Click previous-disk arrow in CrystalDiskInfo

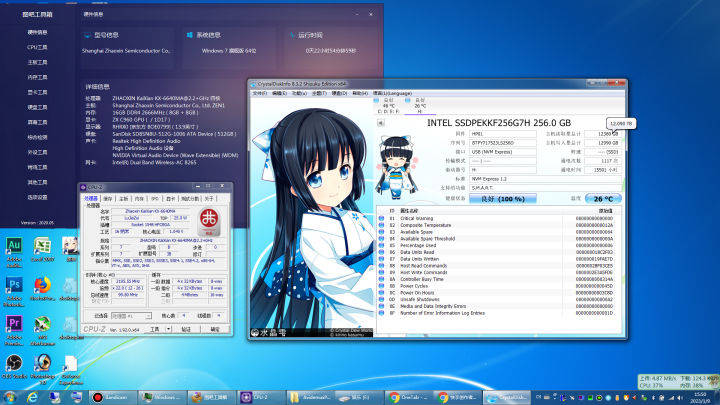(x=380, y=123)
